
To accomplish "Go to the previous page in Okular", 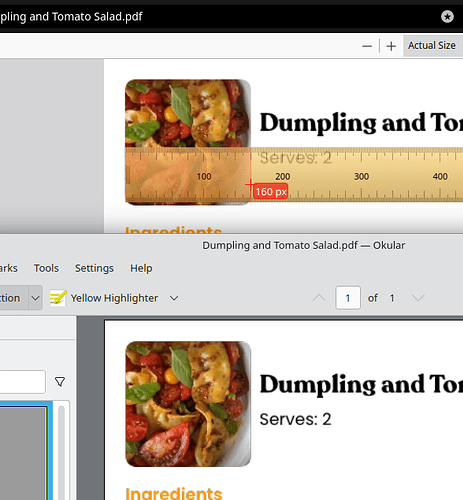I will tap(319, 298).
